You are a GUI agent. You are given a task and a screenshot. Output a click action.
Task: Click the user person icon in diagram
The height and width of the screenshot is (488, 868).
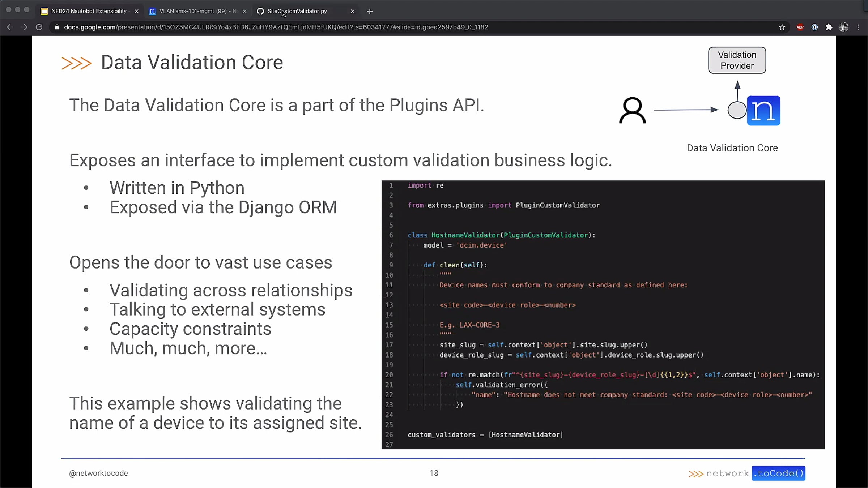(x=632, y=110)
